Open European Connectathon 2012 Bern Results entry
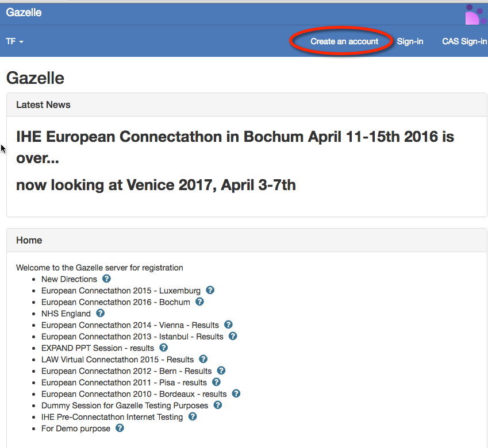Screen dimensions: 488x448 click(126, 371)
